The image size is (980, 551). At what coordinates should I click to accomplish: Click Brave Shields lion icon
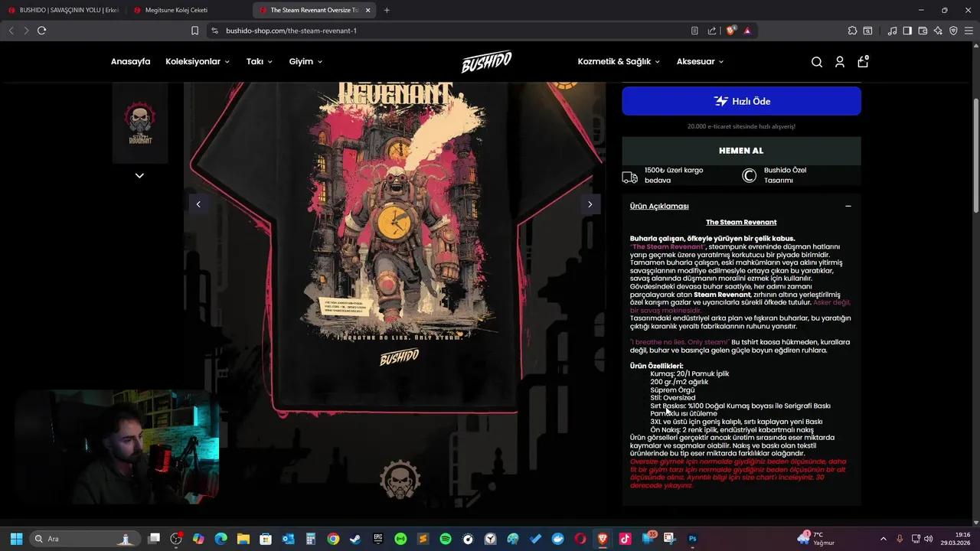click(x=731, y=31)
